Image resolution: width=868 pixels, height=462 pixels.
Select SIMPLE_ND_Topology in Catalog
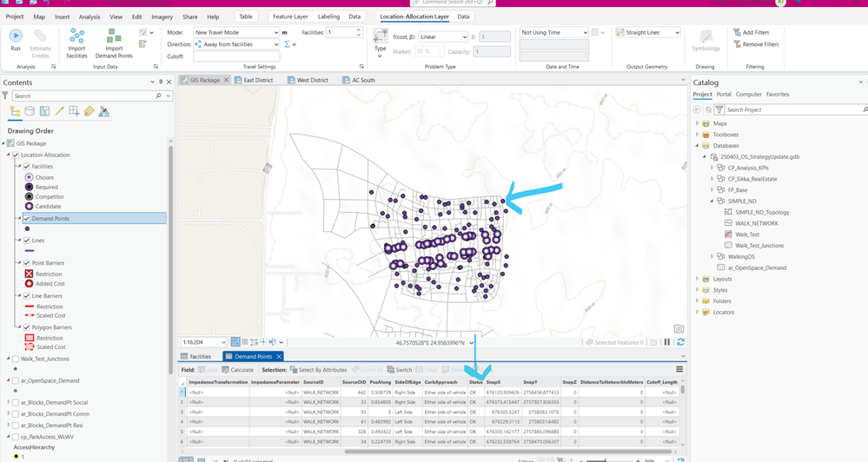pyautogui.click(x=762, y=212)
